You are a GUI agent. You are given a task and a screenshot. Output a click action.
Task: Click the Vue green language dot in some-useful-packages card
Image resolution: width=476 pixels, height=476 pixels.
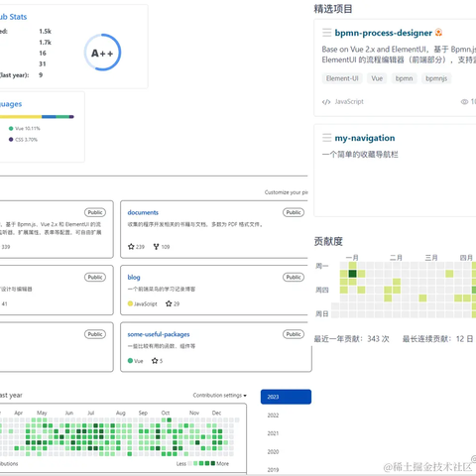130,361
